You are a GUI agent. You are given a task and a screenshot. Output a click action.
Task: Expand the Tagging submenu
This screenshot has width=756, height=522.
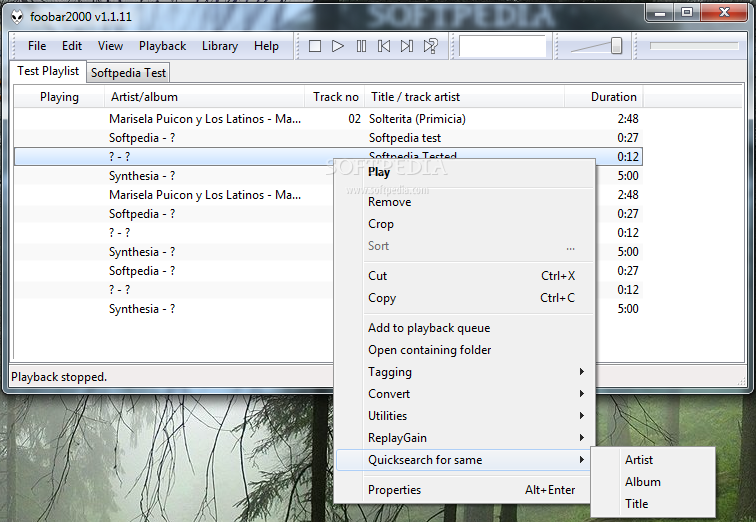(465, 372)
